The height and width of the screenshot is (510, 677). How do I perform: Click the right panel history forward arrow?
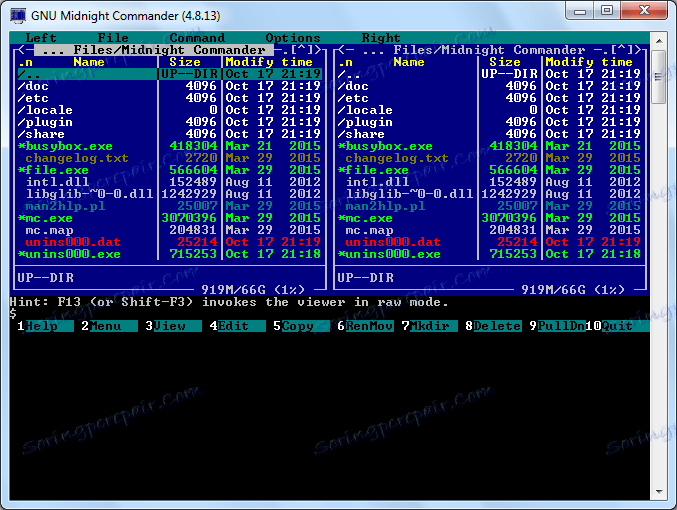click(638, 50)
